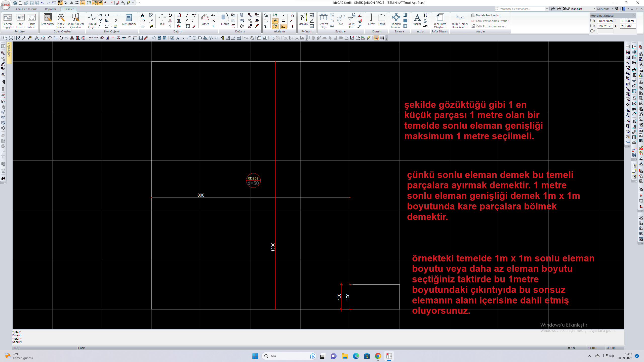
Task: Click the 1 : 100 scale in status bar
Action: tap(592, 348)
